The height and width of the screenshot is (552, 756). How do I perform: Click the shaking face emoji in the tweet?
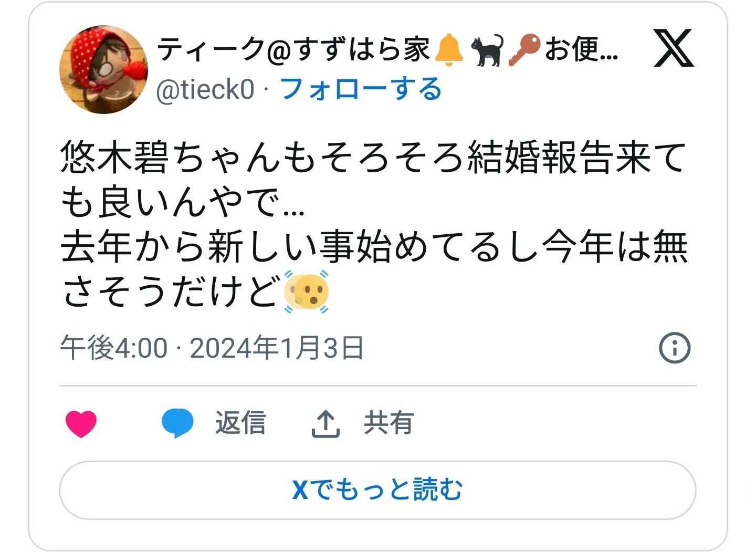[307, 291]
